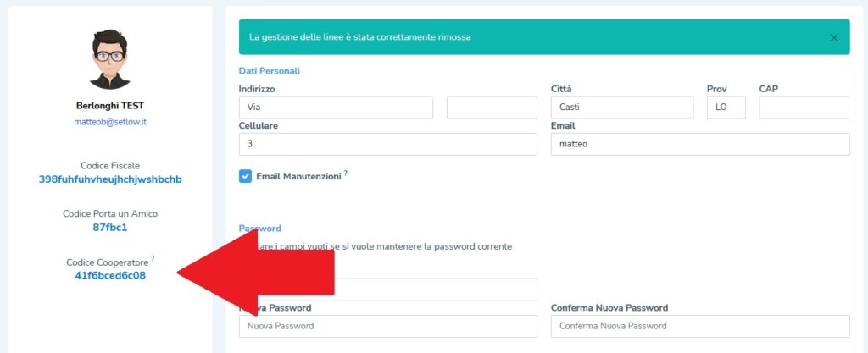The width and height of the screenshot is (868, 353).
Task: Click the Cellulare input field
Action: 388,144
